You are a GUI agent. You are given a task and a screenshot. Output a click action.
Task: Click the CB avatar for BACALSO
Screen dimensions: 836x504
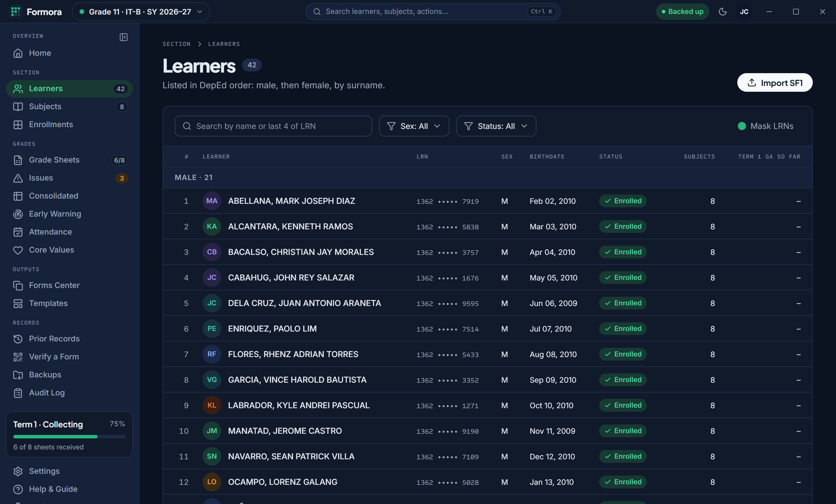pos(212,252)
